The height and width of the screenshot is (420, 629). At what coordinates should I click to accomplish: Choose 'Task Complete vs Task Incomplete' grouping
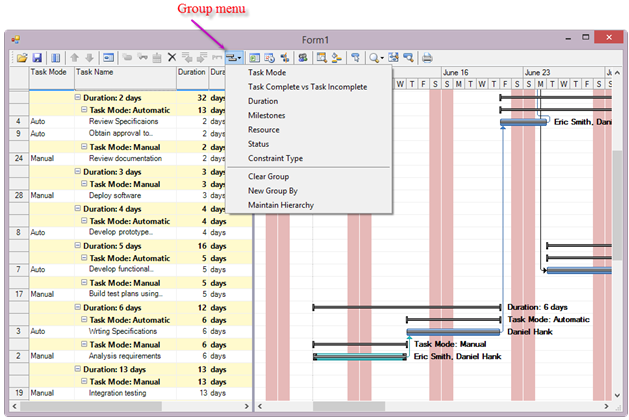pyautogui.click(x=307, y=87)
